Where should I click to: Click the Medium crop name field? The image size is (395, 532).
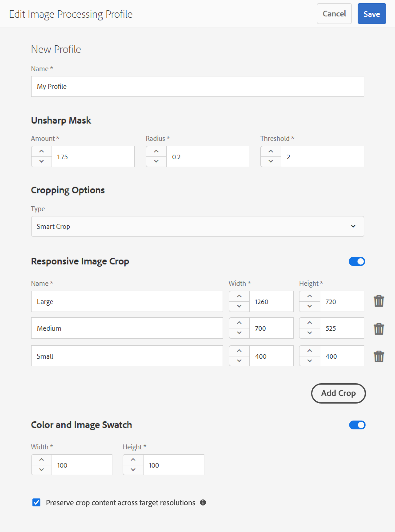127,328
